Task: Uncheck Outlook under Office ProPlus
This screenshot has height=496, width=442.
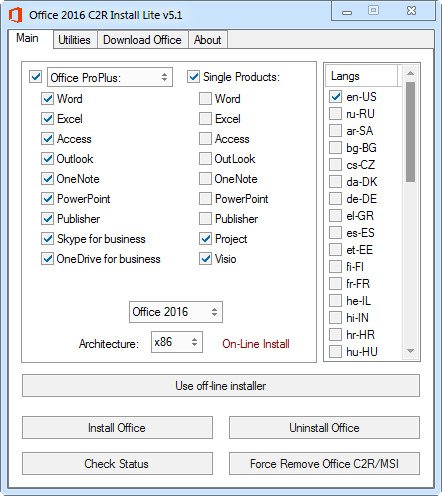Action: point(47,159)
